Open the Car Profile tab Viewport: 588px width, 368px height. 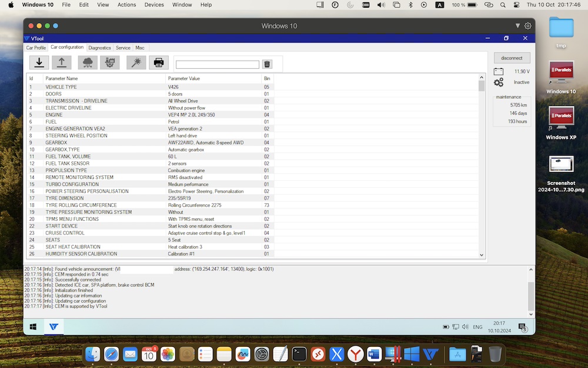(36, 48)
